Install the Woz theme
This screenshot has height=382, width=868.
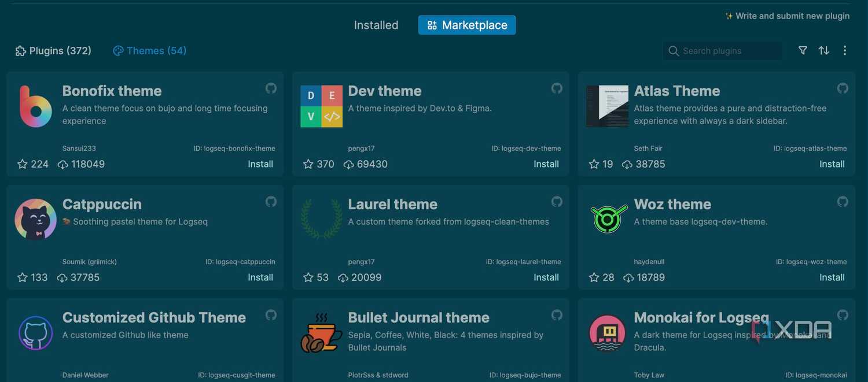[832, 277]
